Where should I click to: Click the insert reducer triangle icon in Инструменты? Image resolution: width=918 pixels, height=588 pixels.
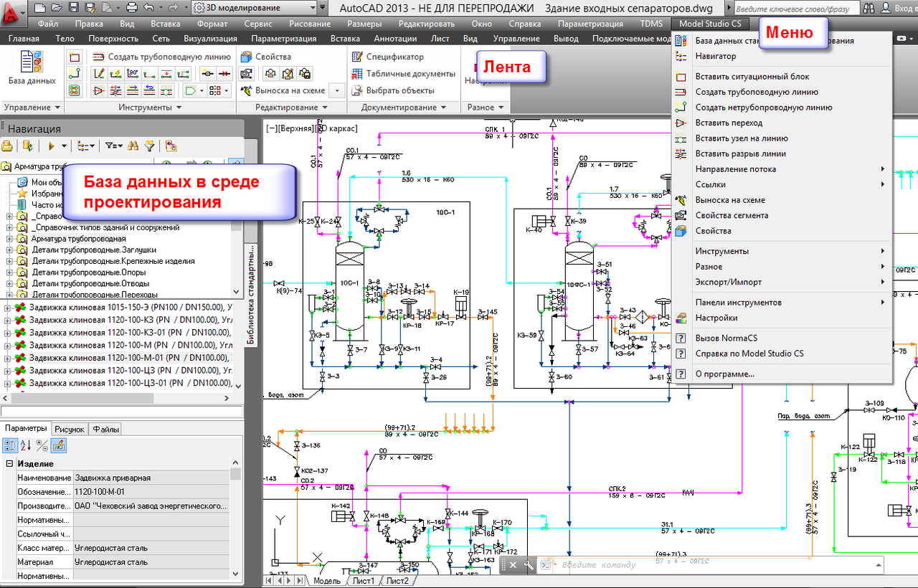pos(98,91)
